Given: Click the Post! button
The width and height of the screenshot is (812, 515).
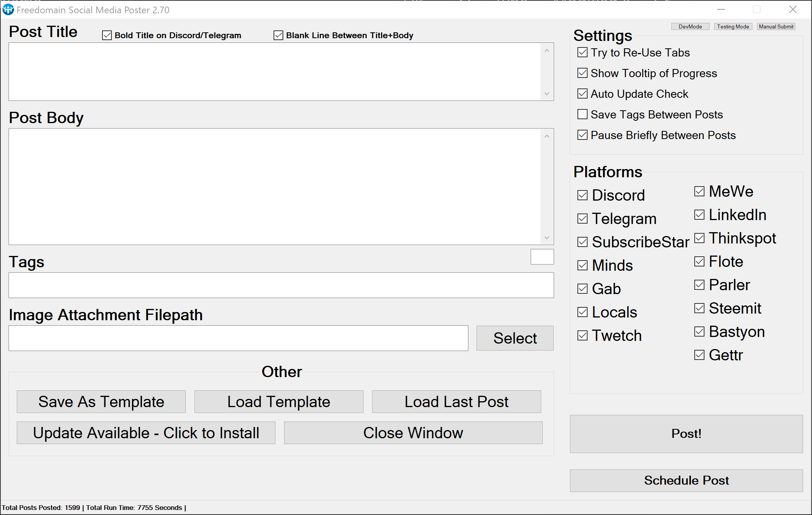Looking at the screenshot, I should (687, 434).
